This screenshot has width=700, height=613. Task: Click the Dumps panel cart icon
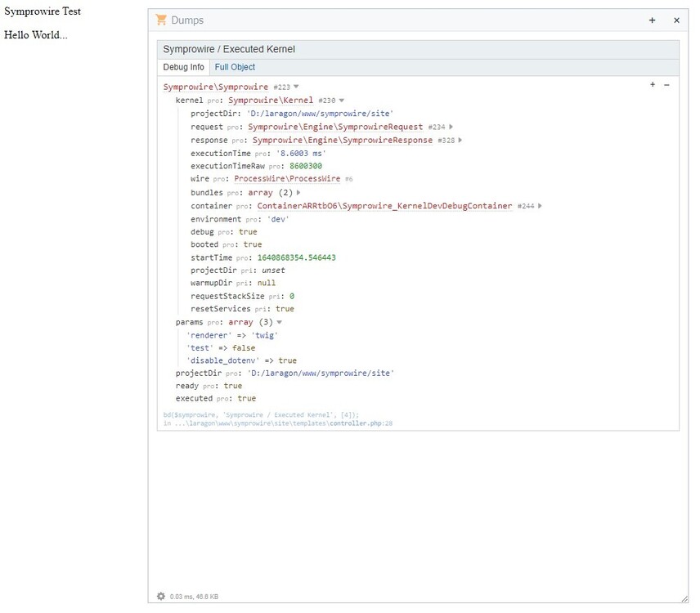coord(161,20)
